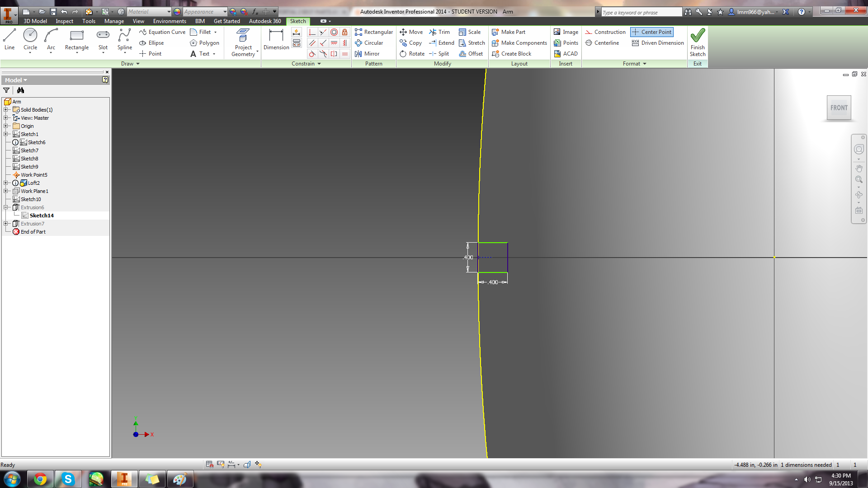Switch to the Tools tab
The width and height of the screenshot is (868, 488).
(89, 21)
